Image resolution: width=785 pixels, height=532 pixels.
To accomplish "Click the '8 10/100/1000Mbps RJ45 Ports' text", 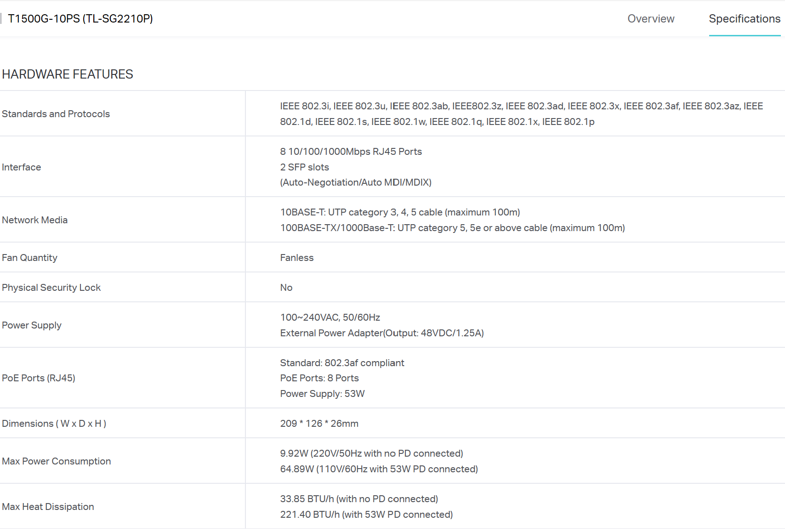I will pos(351,152).
